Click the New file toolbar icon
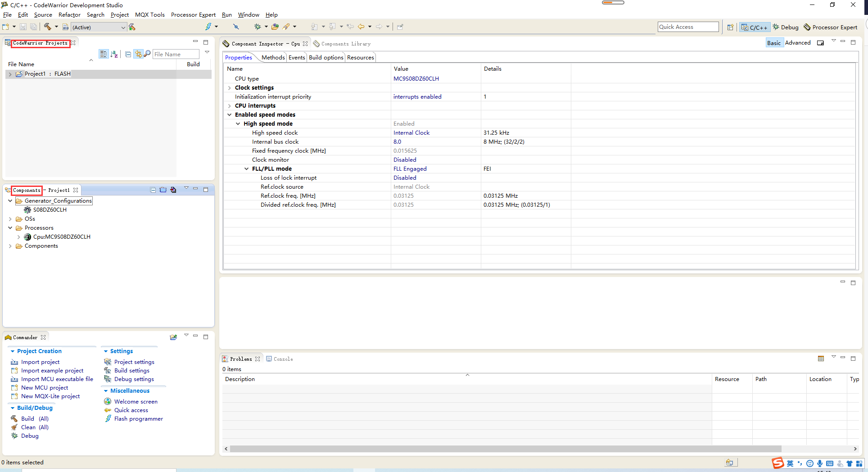Image resolution: width=868 pixels, height=472 pixels. coord(5,27)
